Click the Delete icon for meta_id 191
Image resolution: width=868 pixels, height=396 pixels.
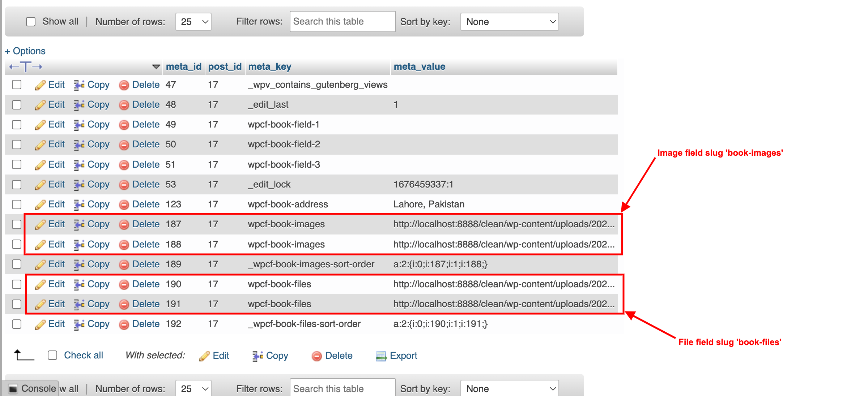(124, 305)
